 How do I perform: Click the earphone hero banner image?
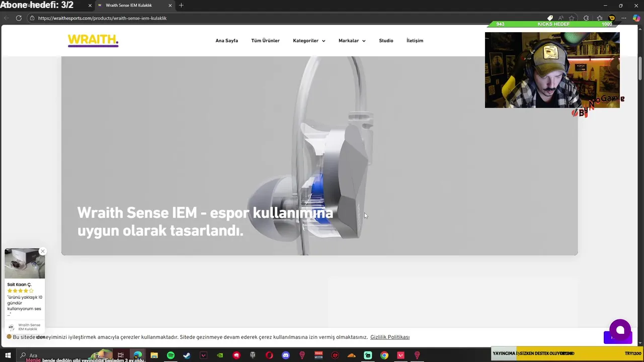point(319,156)
